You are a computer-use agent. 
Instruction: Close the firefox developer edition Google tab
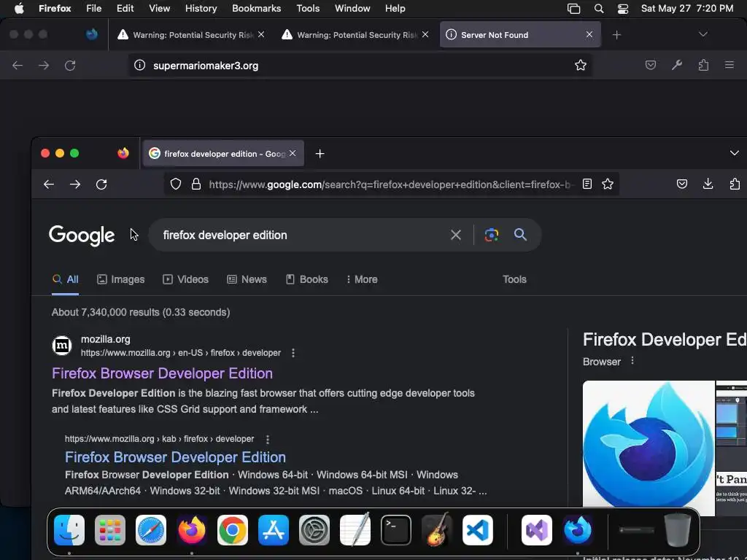tap(293, 153)
